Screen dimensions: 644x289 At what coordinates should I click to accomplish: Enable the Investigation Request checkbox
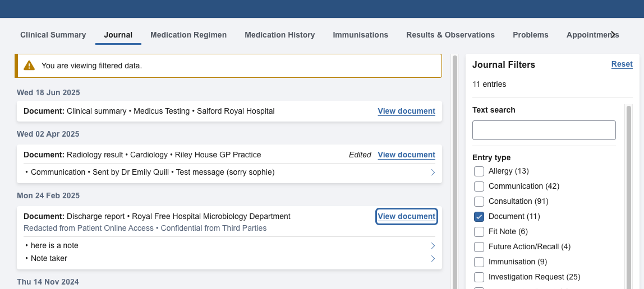(x=479, y=277)
